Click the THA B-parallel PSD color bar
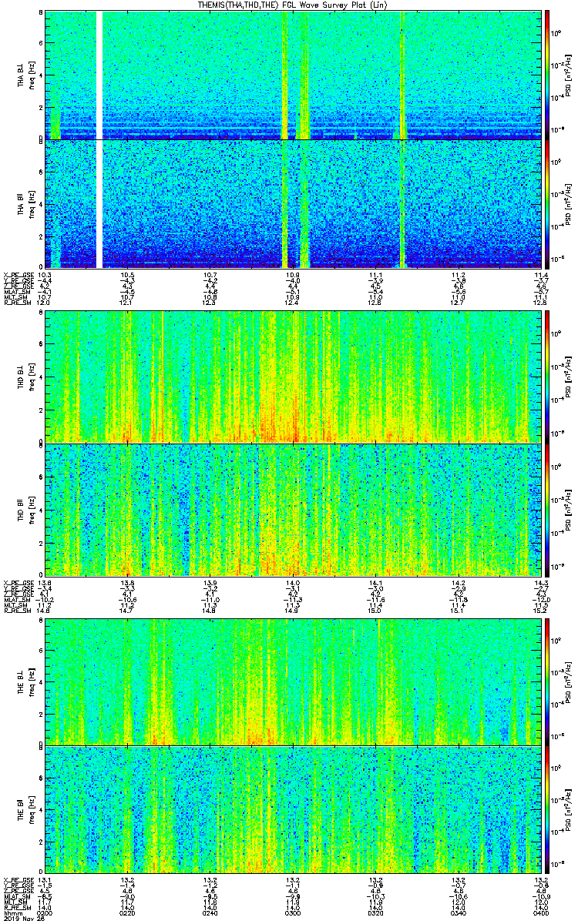 click(547, 204)
